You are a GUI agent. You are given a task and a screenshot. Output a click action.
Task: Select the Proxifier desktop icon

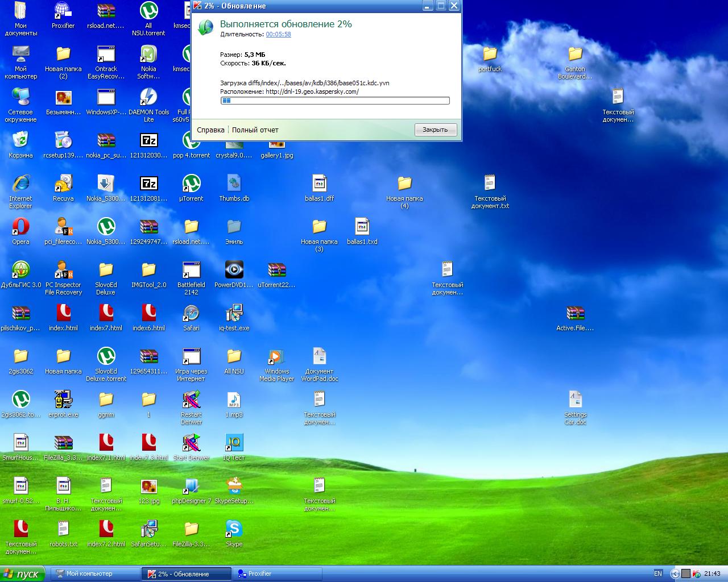click(63, 11)
